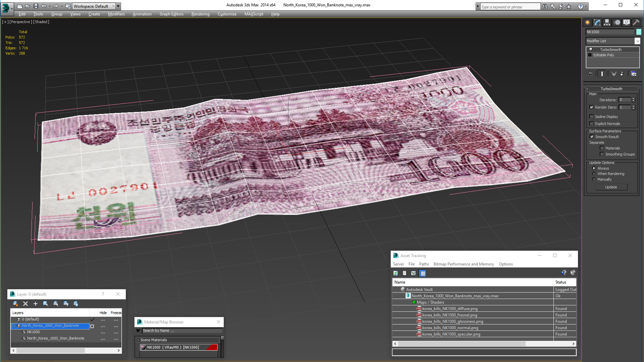Switch Asset Tracking to table view

(423, 273)
